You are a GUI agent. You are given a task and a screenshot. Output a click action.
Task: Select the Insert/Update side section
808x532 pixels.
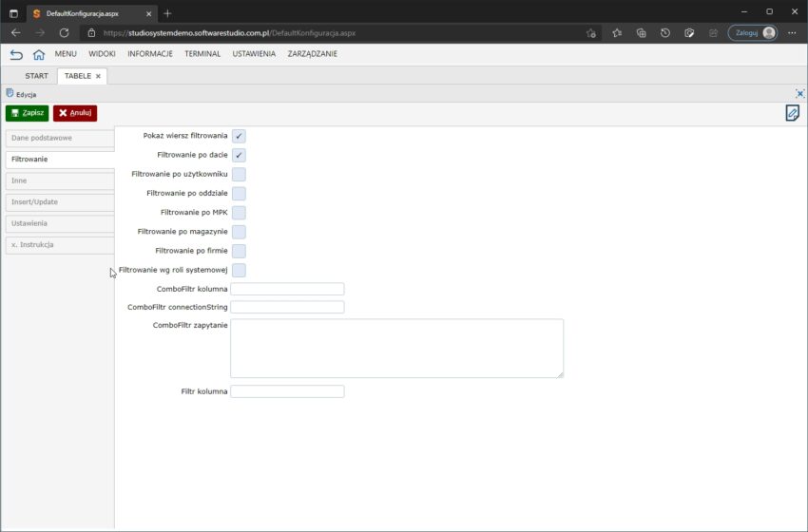pyautogui.click(x=59, y=202)
